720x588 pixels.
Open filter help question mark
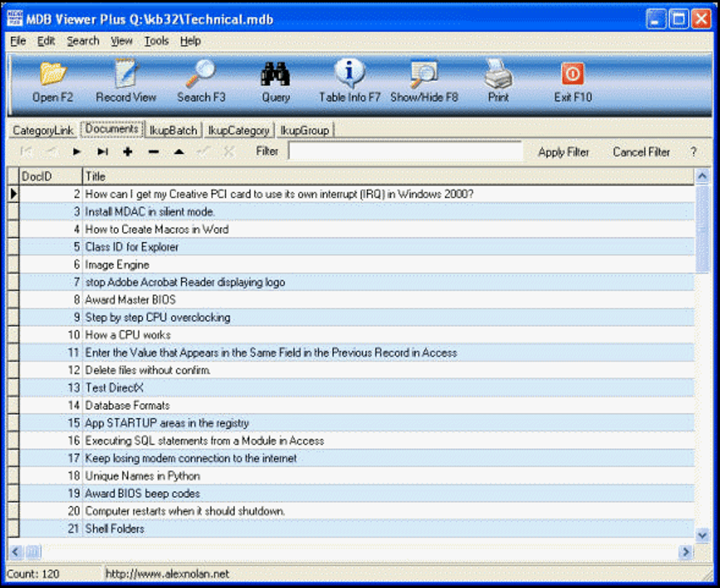[693, 152]
